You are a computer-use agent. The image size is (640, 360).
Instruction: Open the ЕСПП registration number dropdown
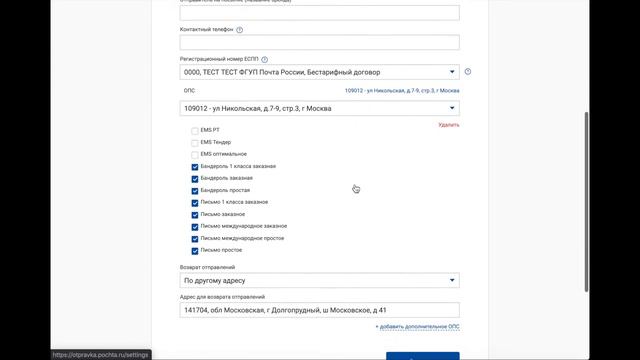[x=320, y=72]
